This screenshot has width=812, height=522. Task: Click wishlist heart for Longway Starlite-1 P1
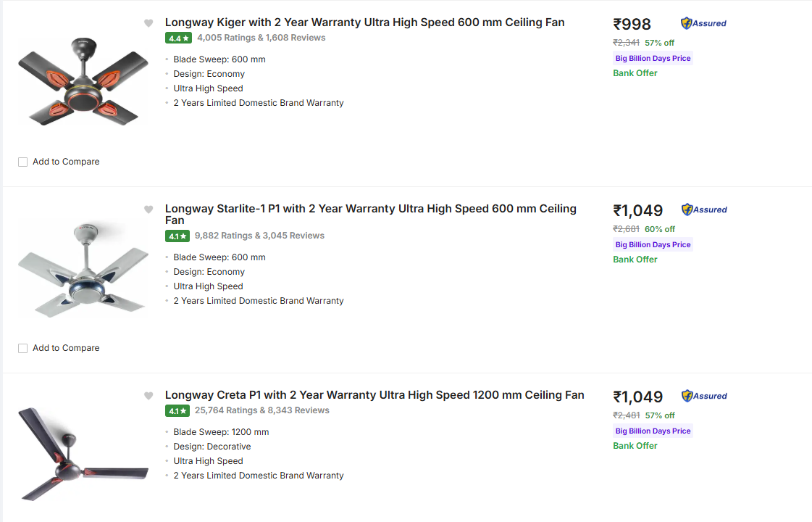point(148,210)
